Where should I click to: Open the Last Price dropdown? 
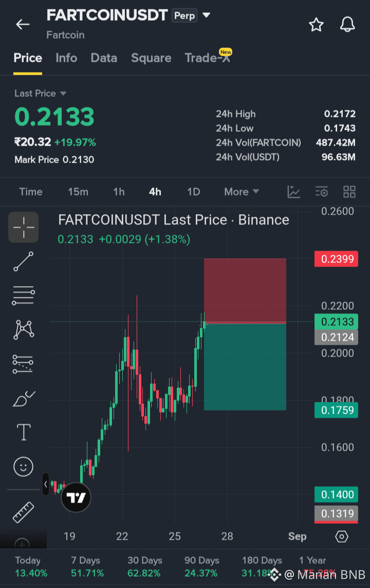[x=41, y=94]
